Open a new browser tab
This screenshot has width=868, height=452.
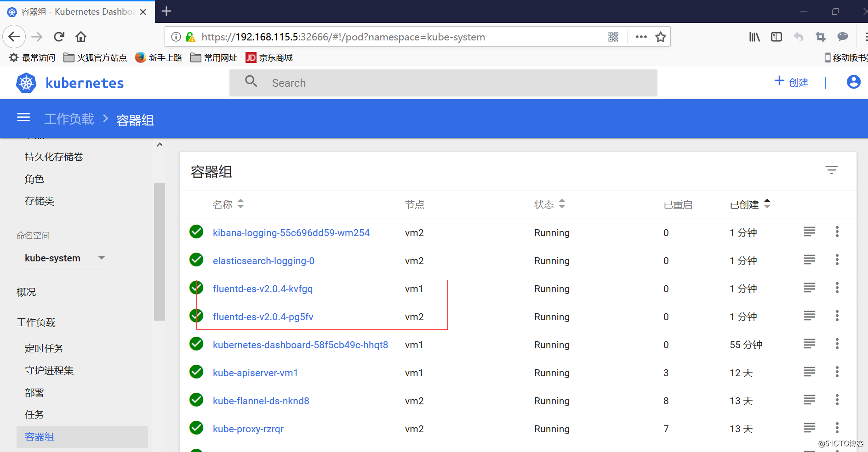166,11
